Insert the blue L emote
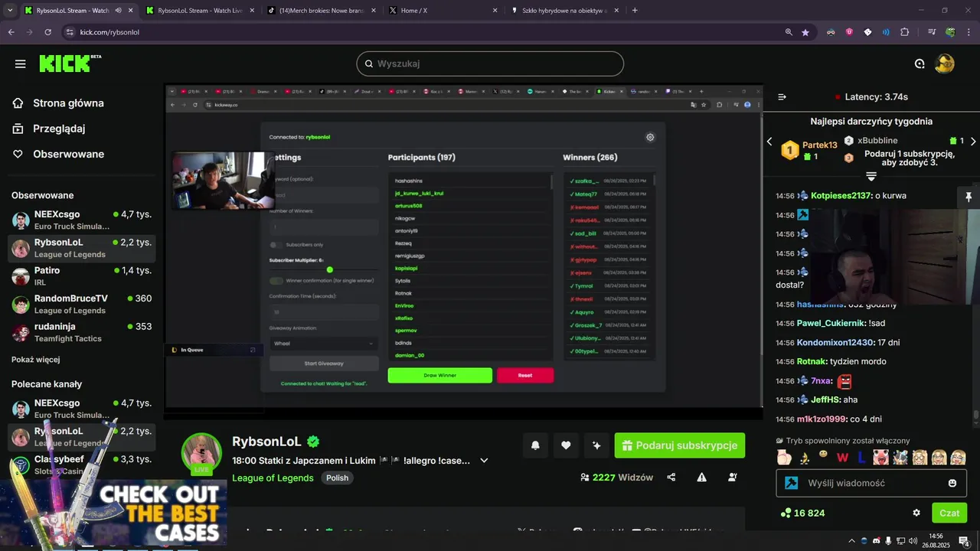The width and height of the screenshot is (980, 551). click(x=861, y=458)
